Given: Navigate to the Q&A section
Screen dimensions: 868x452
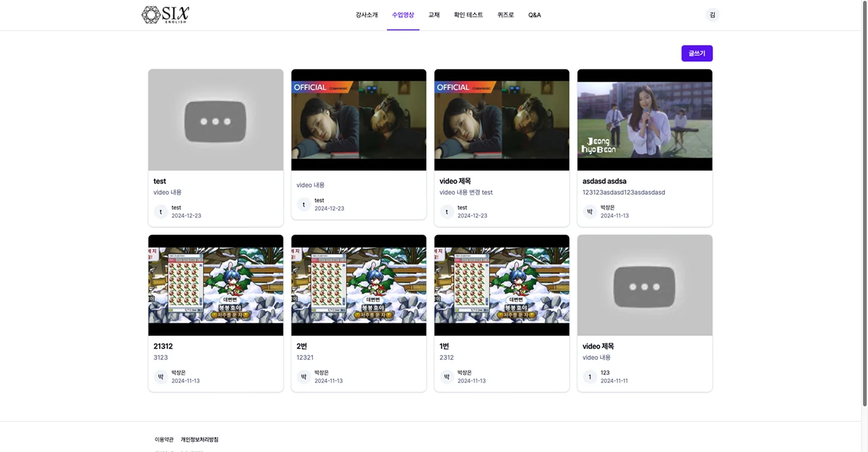Looking at the screenshot, I should 535,15.
